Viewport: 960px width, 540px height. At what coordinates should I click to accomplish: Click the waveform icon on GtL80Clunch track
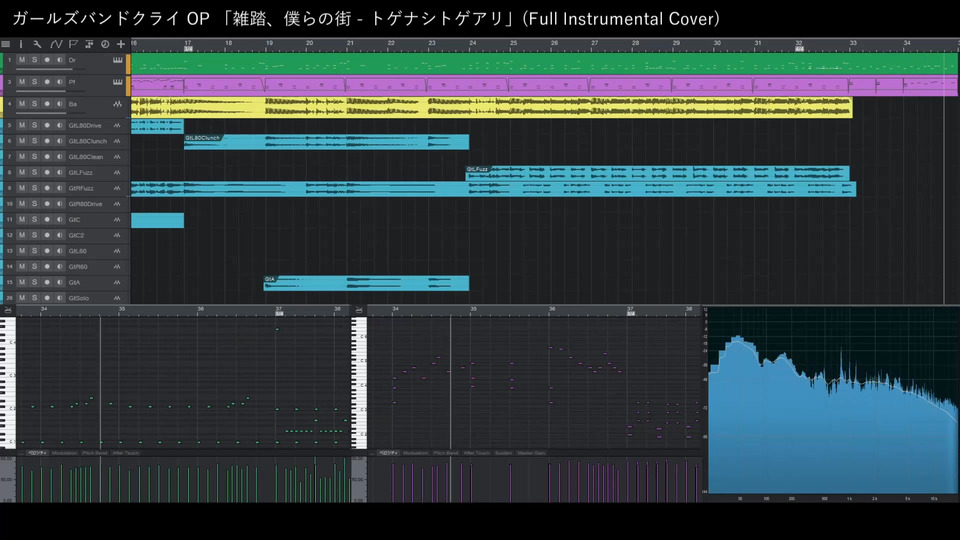coord(117,141)
